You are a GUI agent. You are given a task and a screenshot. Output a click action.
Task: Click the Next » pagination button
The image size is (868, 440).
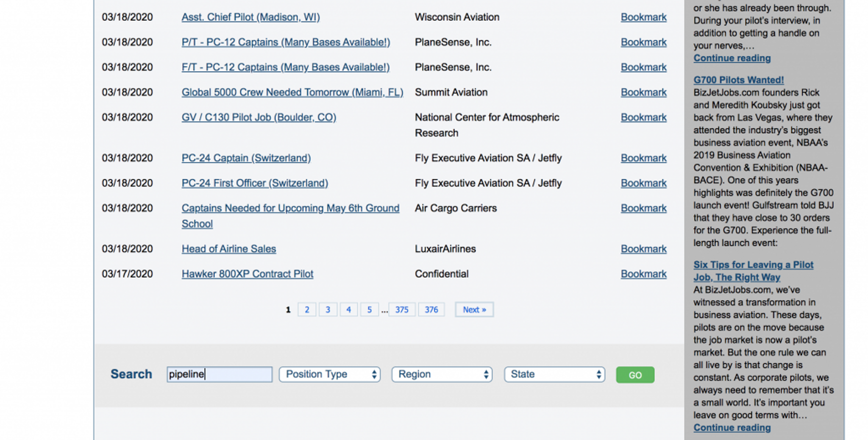(x=474, y=309)
